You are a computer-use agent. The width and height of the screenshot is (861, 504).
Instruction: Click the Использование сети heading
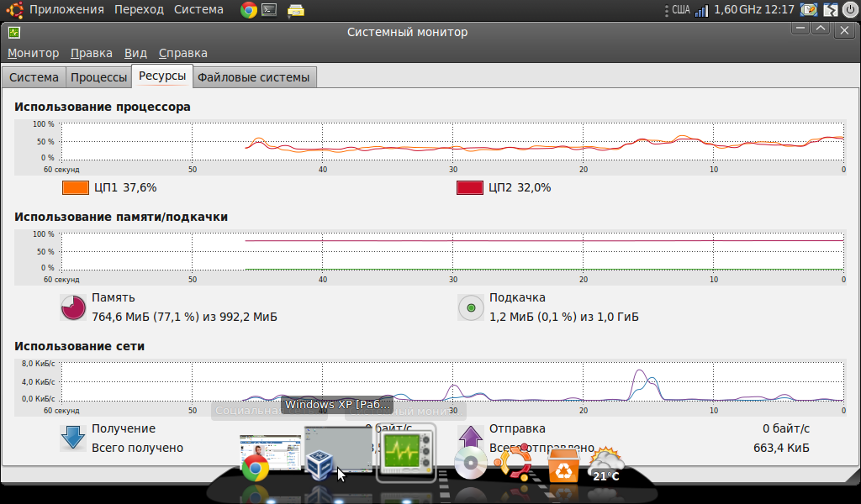point(80,347)
